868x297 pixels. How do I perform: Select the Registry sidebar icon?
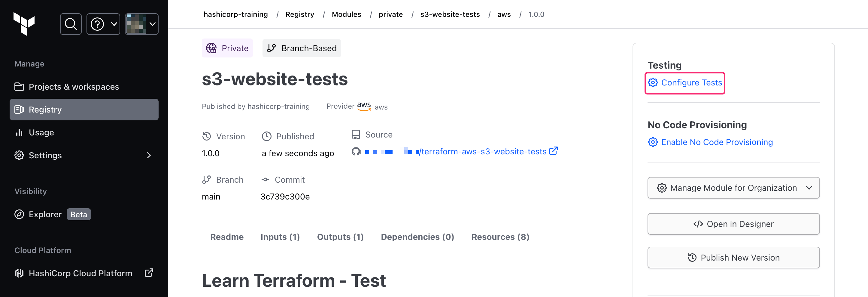(19, 109)
